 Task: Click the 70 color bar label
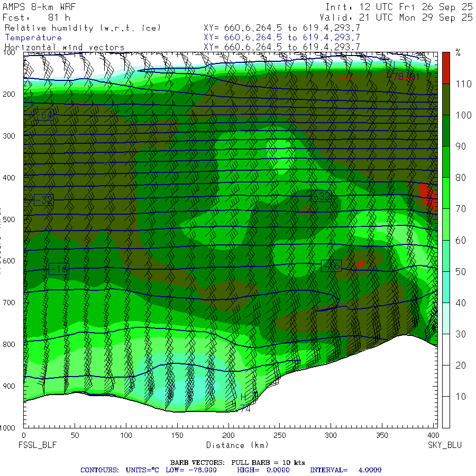point(461,209)
